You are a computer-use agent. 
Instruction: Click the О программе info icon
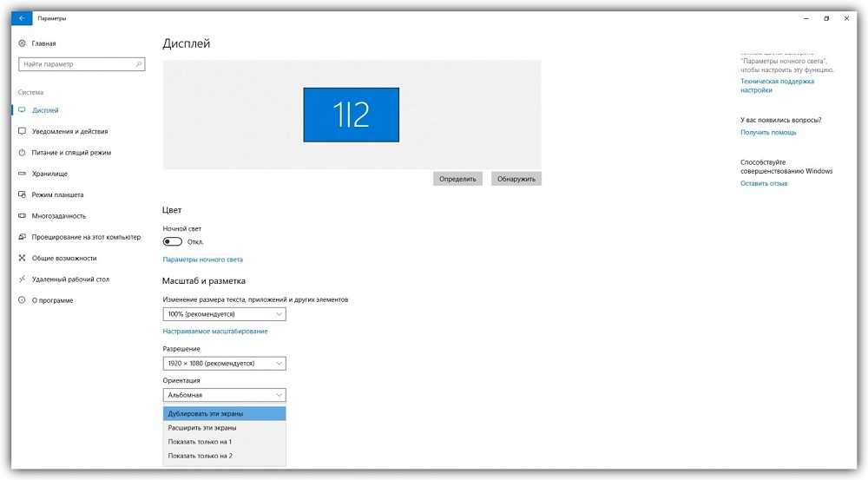[23, 300]
